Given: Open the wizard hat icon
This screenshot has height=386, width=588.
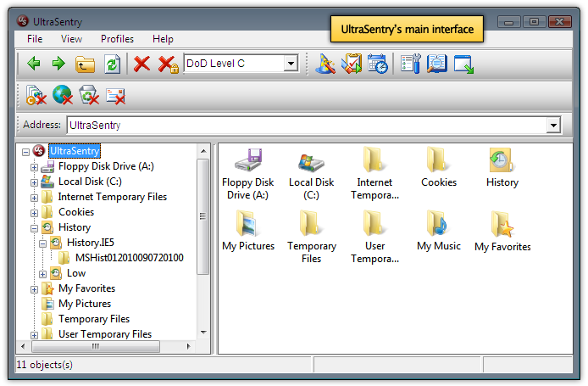Looking at the screenshot, I should coord(325,64).
